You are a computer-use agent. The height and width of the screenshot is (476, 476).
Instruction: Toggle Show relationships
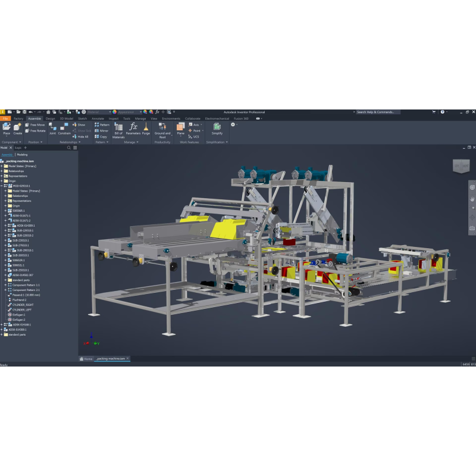click(x=80, y=125)
